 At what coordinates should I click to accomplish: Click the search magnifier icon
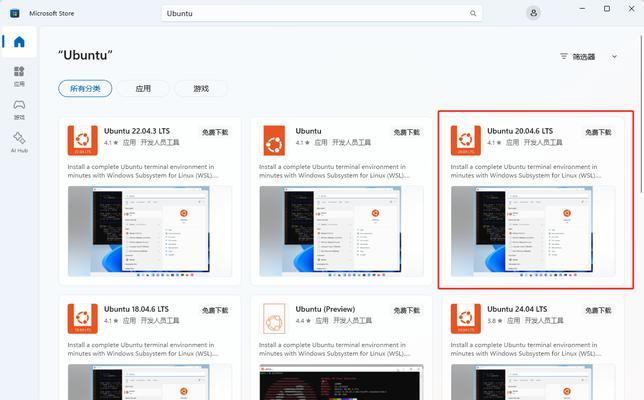473,13
